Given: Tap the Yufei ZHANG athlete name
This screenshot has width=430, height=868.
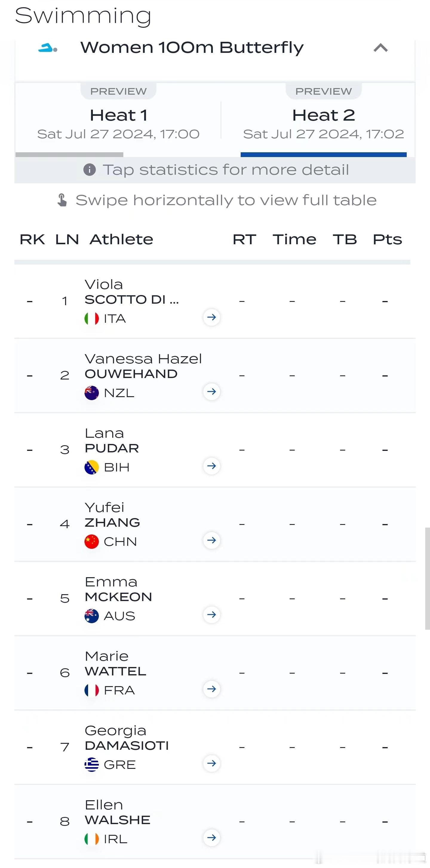Looking at the screenshot, I should [x=112, y=515].
